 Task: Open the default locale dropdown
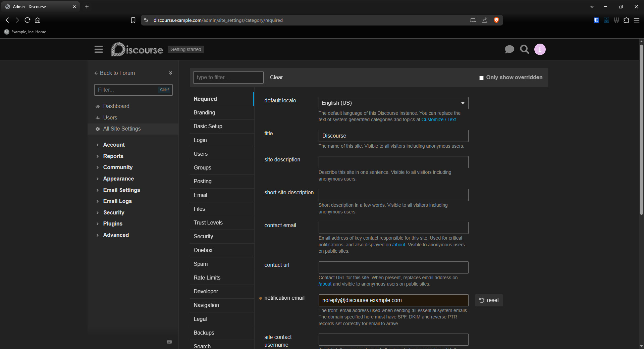[x=393, y=103]
